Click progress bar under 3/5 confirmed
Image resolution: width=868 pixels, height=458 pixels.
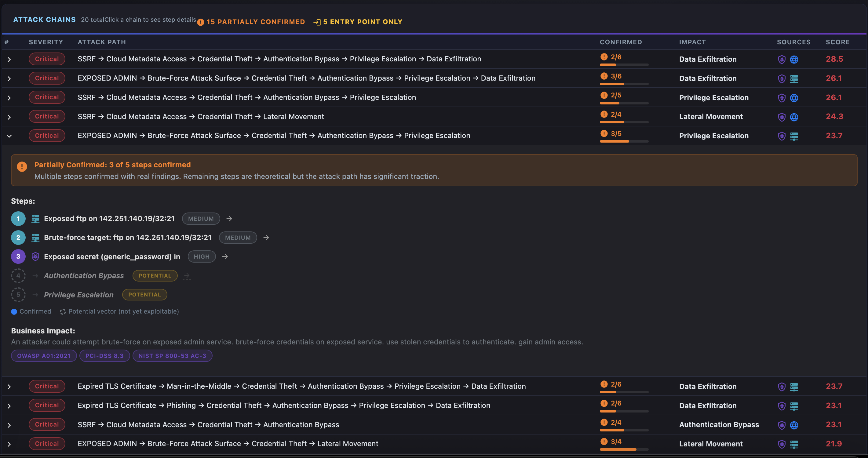[624, 141]
